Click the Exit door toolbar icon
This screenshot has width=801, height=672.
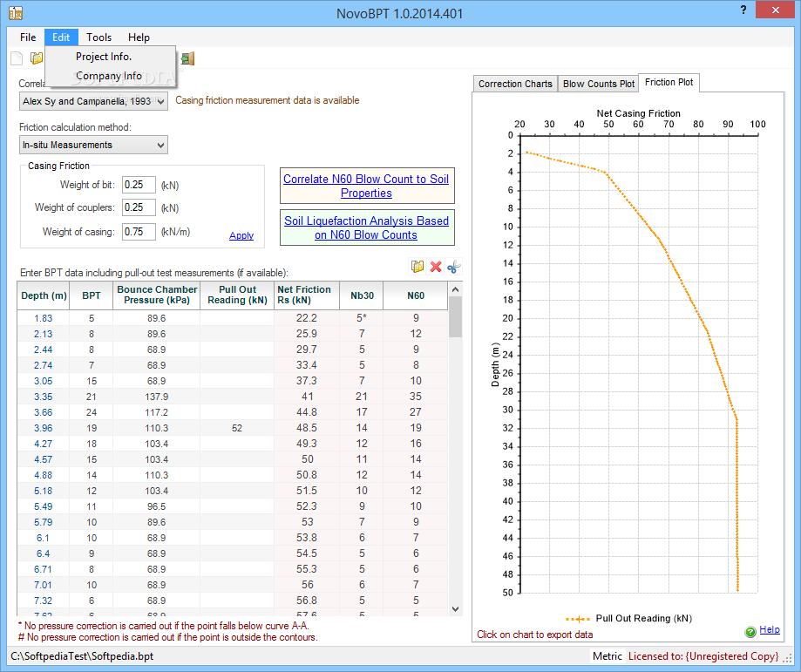pos(188,58)
